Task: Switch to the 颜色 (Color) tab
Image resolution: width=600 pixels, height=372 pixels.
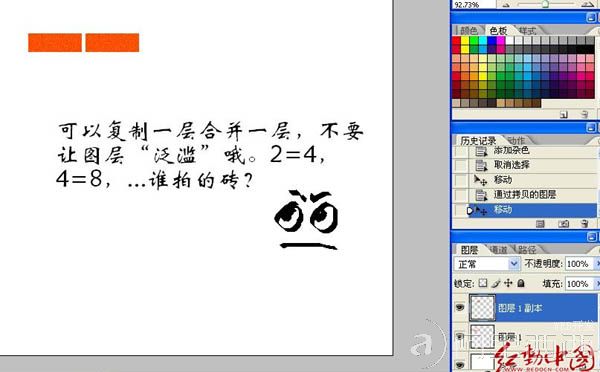Action: coord(469,30)
